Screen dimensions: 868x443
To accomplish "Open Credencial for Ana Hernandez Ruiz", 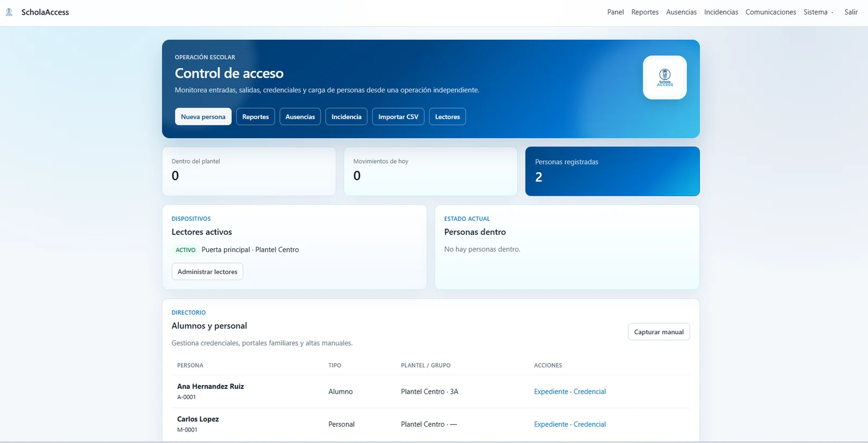I will click(x=590, y=391).
